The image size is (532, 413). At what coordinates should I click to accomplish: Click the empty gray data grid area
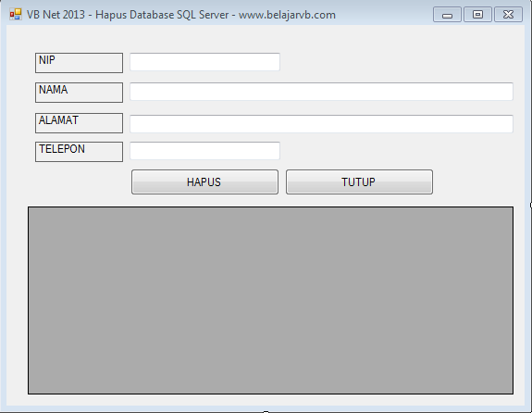pyautogui.click(x=270, y=301)
